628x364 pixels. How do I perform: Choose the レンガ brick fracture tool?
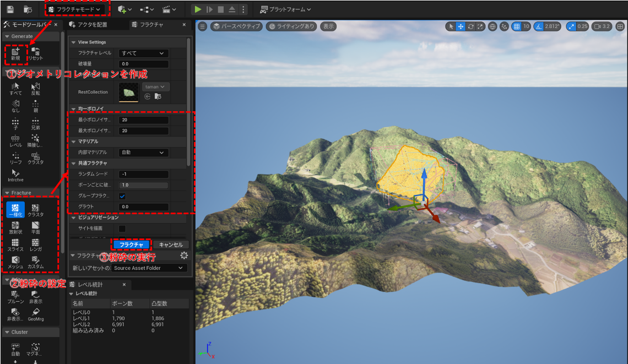35,244
